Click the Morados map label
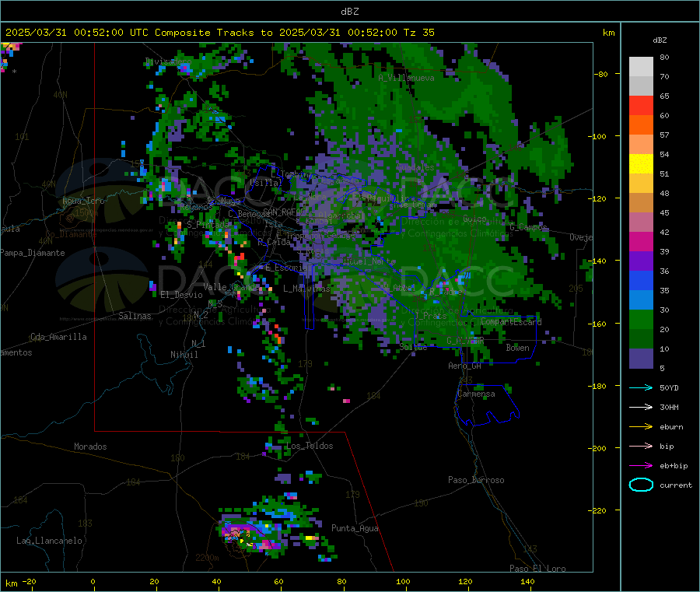700x592 pixels. 90,447
